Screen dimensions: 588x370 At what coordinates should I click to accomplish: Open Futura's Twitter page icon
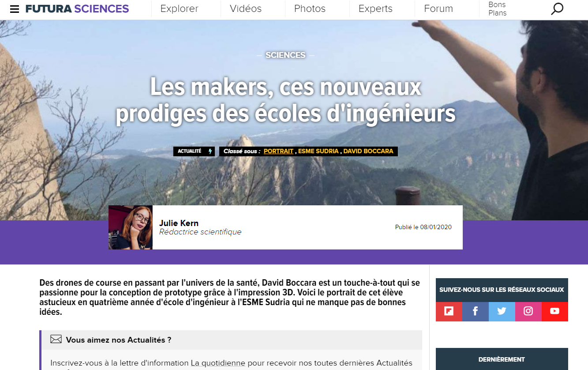coord(502,311)
